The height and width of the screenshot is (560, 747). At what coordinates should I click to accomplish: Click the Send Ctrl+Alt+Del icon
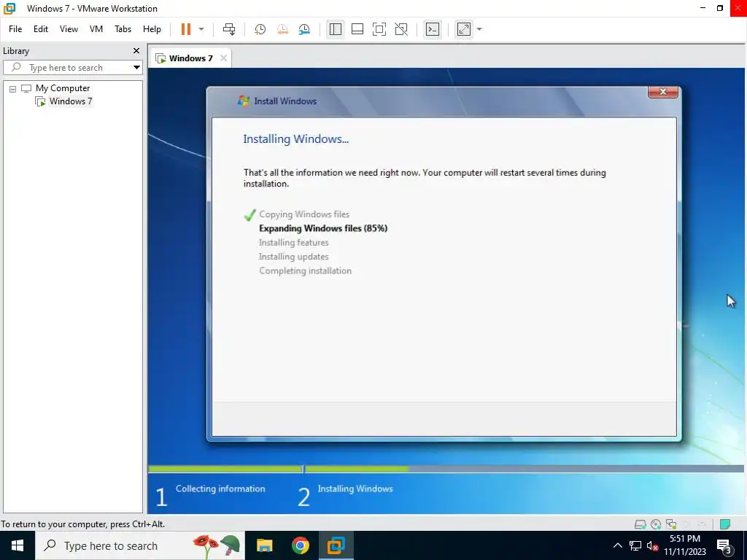pos(229,29)
